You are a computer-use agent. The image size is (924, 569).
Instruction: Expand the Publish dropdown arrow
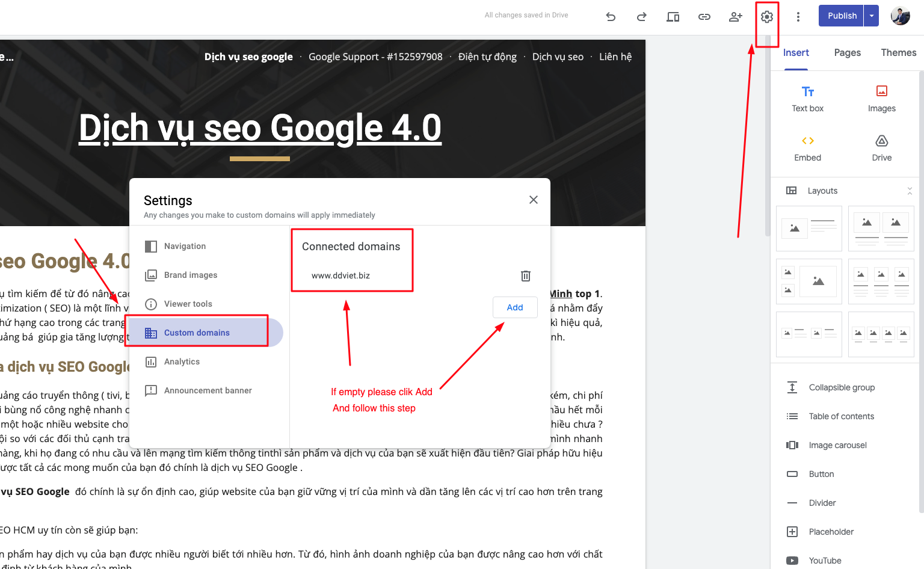[x=872, y=16]
